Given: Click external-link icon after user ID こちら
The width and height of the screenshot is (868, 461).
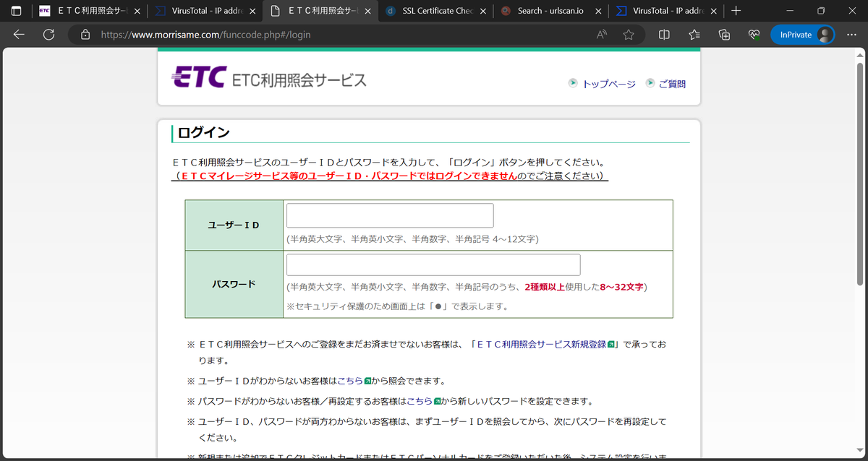Looking at the screenshot, I should tap(367, 381).
